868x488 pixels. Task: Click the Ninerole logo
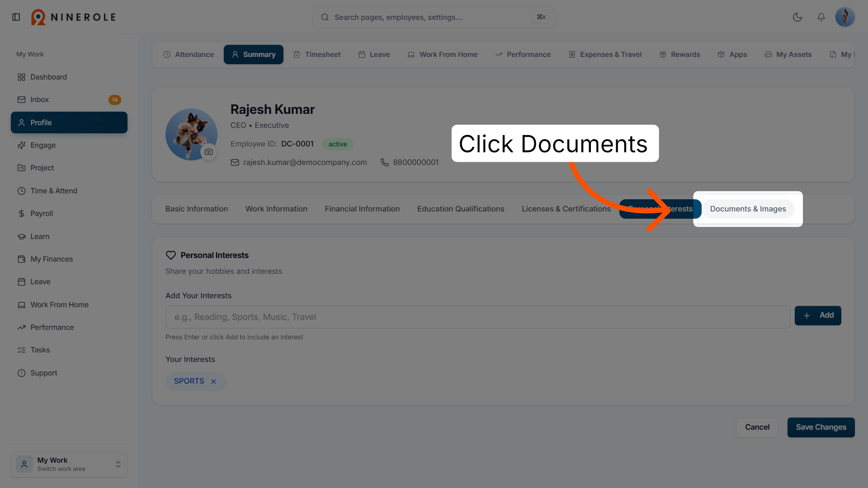[74, 17]
